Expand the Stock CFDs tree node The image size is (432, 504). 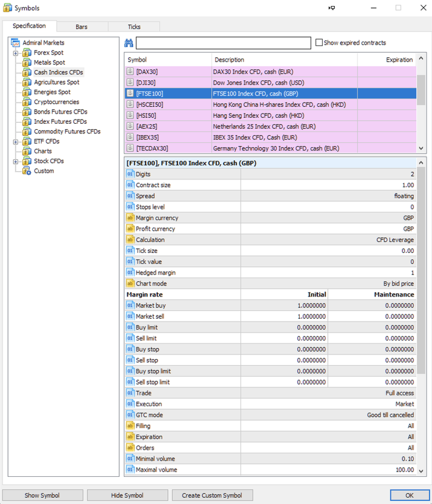click(x=16, y=162)
